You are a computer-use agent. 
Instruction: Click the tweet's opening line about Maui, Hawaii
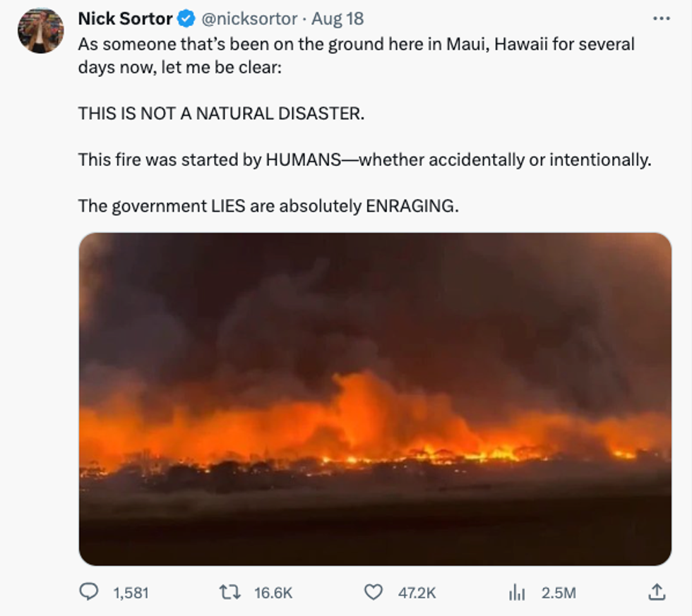(x=356, y=44)
